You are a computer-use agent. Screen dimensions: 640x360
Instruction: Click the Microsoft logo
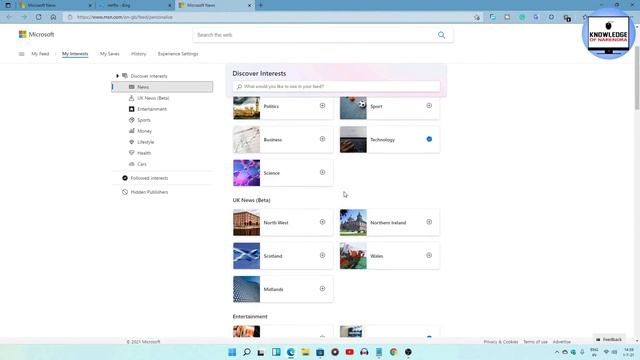(x=36, y=34)
